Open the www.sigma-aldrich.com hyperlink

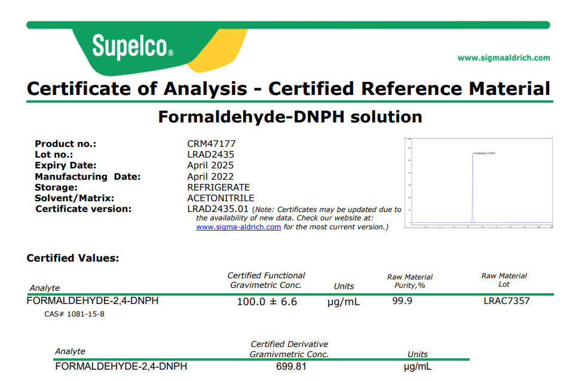click(238, 227)
